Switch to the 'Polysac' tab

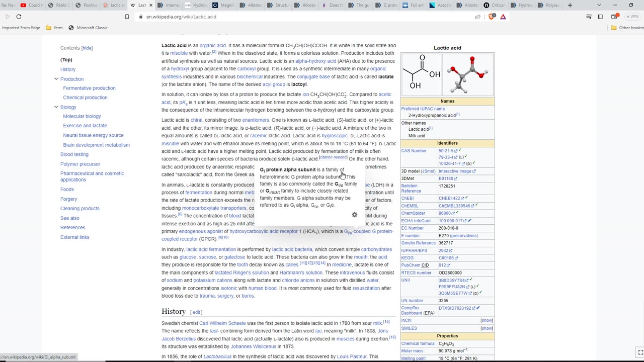[x=548, y=5]
